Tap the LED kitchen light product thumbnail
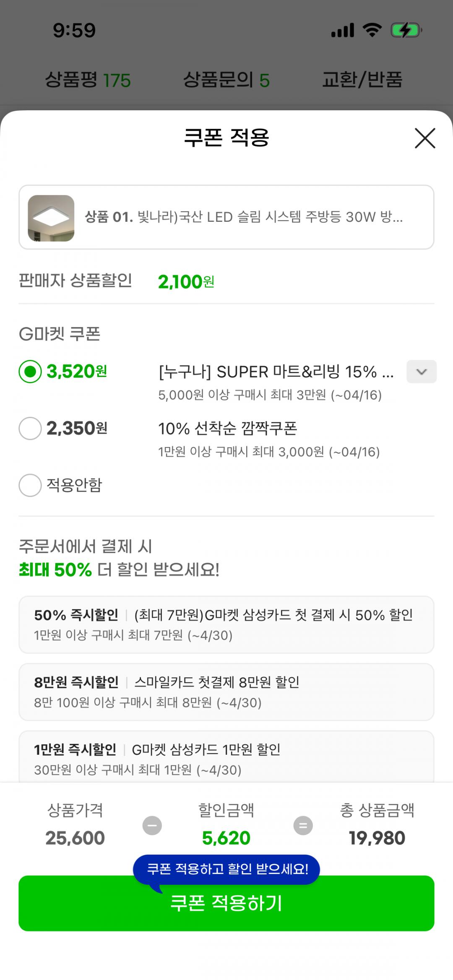The width and height of the screenshot is (453, 980). [x=51, y=218]
